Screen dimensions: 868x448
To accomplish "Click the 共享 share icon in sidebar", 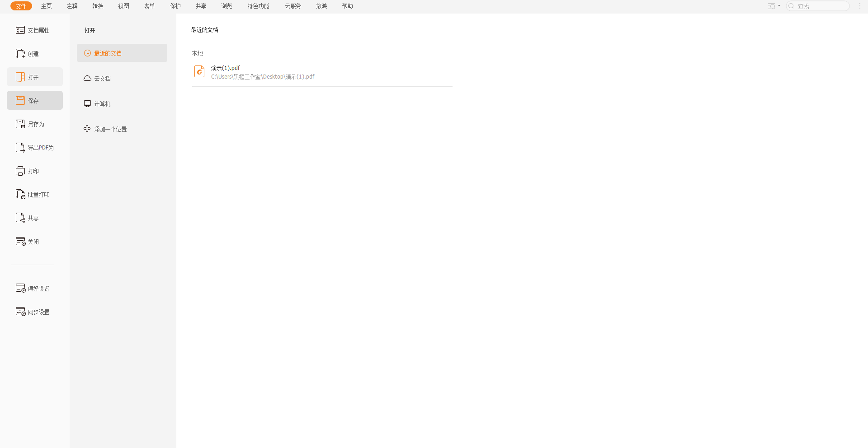I will pos(20,218).
